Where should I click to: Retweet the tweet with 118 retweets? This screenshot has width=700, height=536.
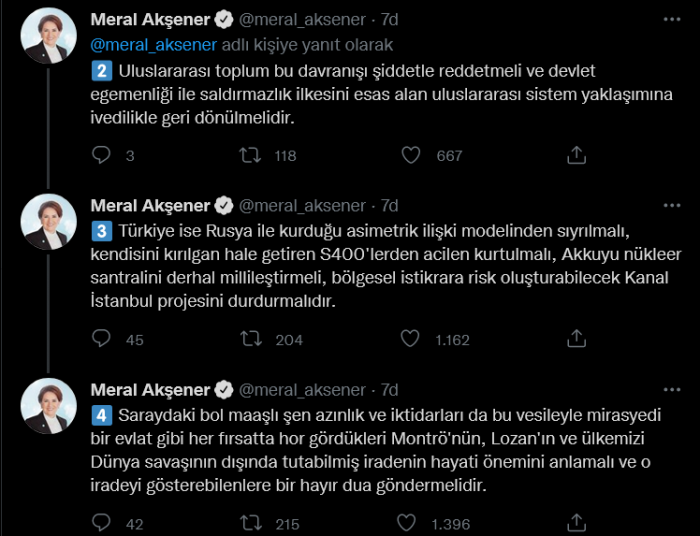pos(252,155)
